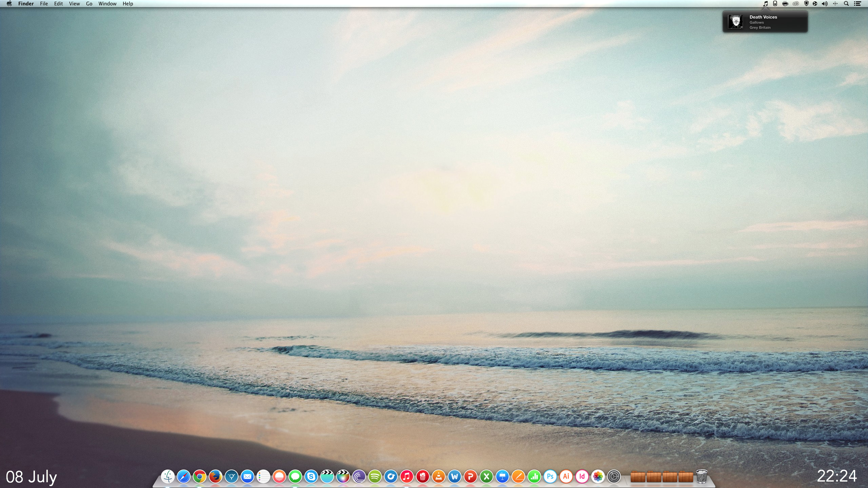The width and height of the screenshot is (868, 488).
Task: Open Numbers from the dock
Action: pos(534,476)
